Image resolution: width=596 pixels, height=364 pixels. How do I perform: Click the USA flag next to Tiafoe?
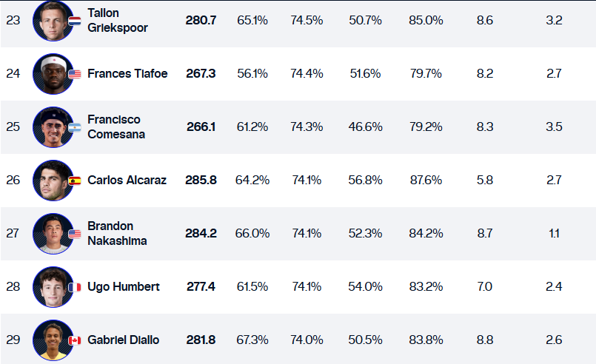[74, 75]
